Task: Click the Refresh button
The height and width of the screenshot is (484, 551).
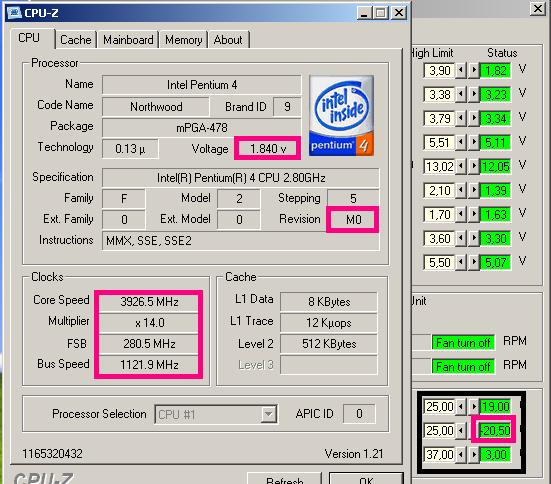Action: tap(284, 479)
